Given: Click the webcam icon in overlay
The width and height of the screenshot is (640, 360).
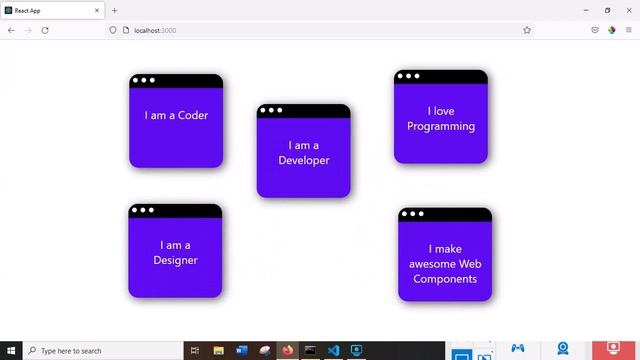Looking at the screenshot, I should 563,348.
